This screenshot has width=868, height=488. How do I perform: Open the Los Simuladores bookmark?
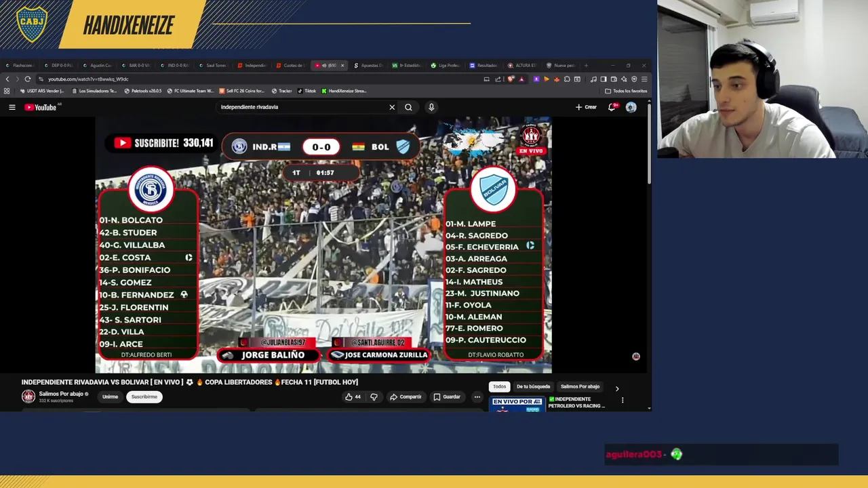pos(94,91)
